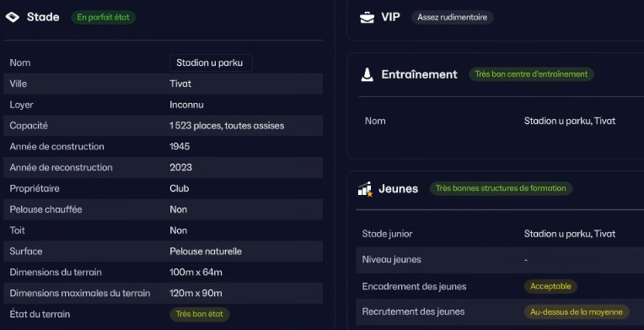Click the 'État du terrain' label
Screen dimensions: 644x330
click(40, 315)
